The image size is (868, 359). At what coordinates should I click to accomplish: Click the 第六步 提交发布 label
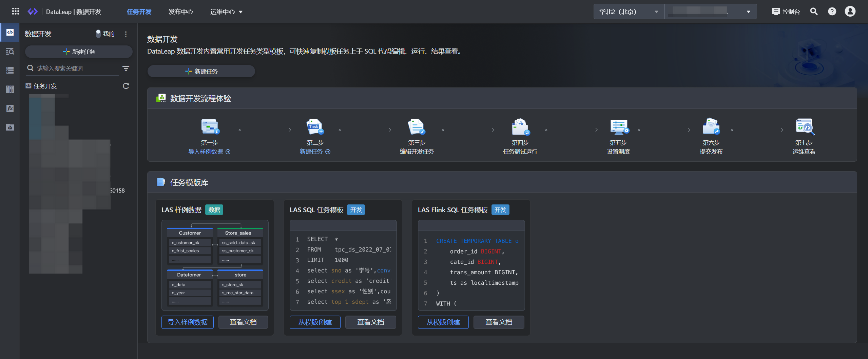[x=711, y=152]
